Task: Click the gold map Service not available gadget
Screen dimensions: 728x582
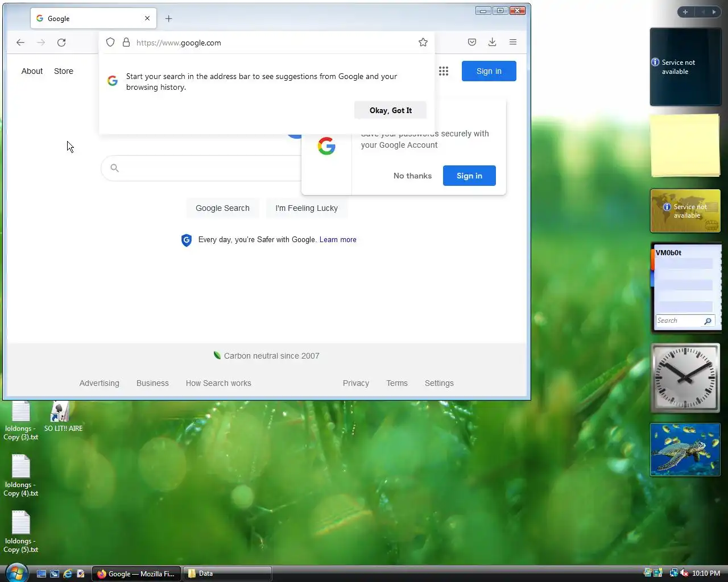Action: point(685,211)
